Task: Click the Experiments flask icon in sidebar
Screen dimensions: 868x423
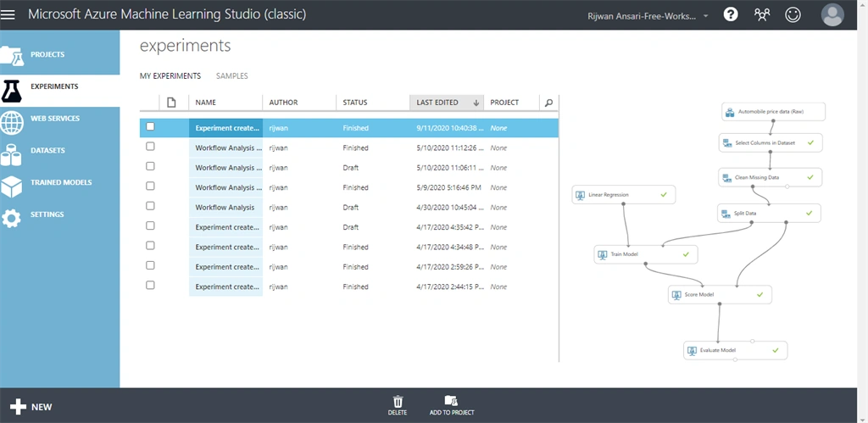Action: click(11, 91)
